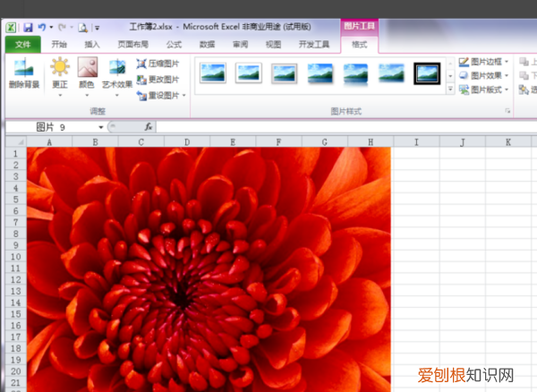Switch to the View (视图) tab
This screenshot has width=537, height=392.
(274, 44)
